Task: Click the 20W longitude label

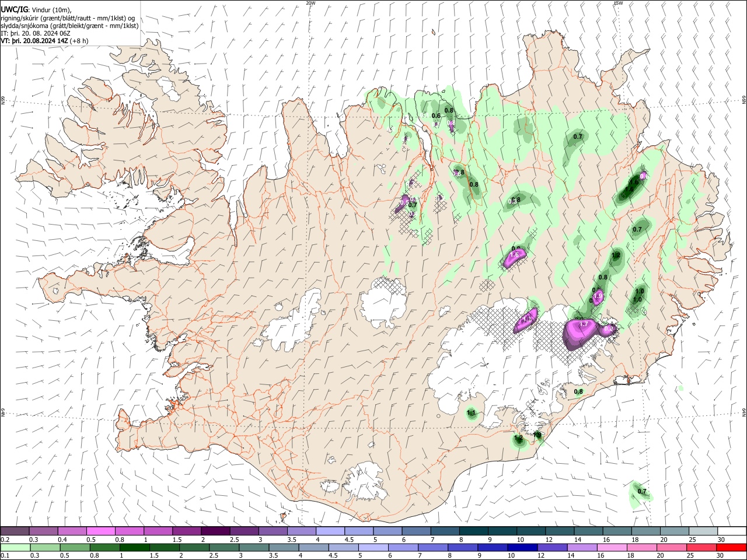Action: 310,3
